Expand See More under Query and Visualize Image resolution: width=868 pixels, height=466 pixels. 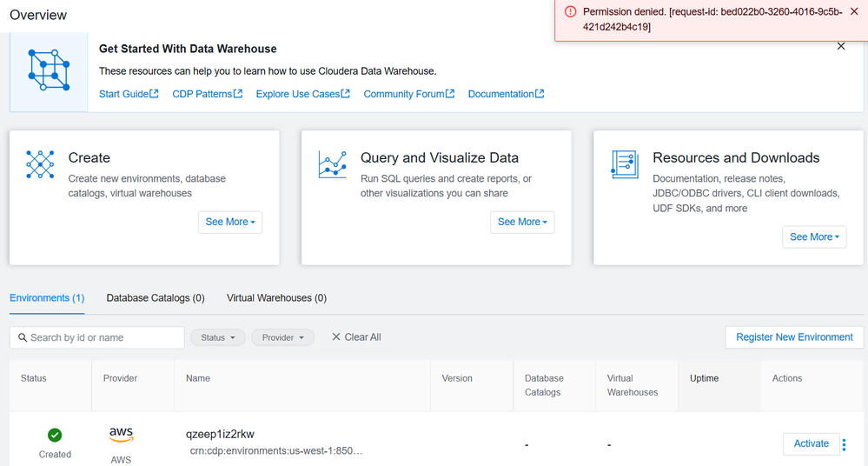(522, 223)
